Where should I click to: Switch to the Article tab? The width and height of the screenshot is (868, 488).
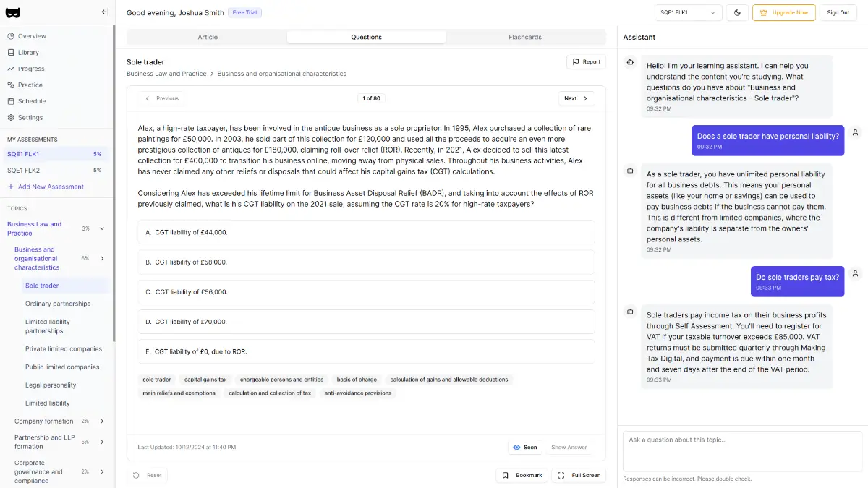208,37
